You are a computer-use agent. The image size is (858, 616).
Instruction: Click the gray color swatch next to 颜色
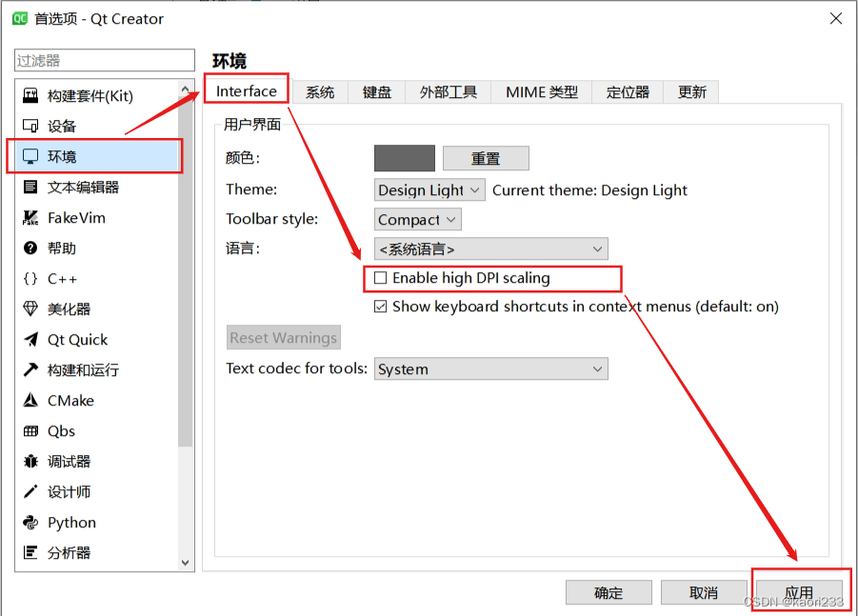coord(405,158)
